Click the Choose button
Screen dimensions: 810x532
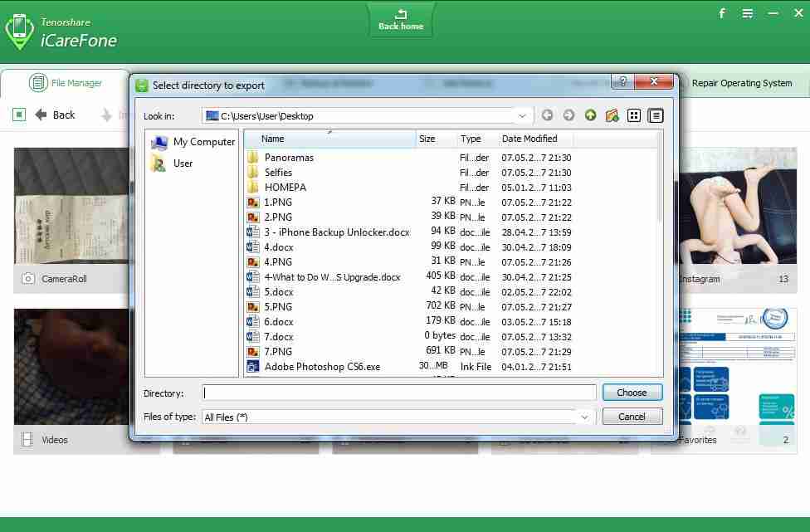click(x=632, y=393)
